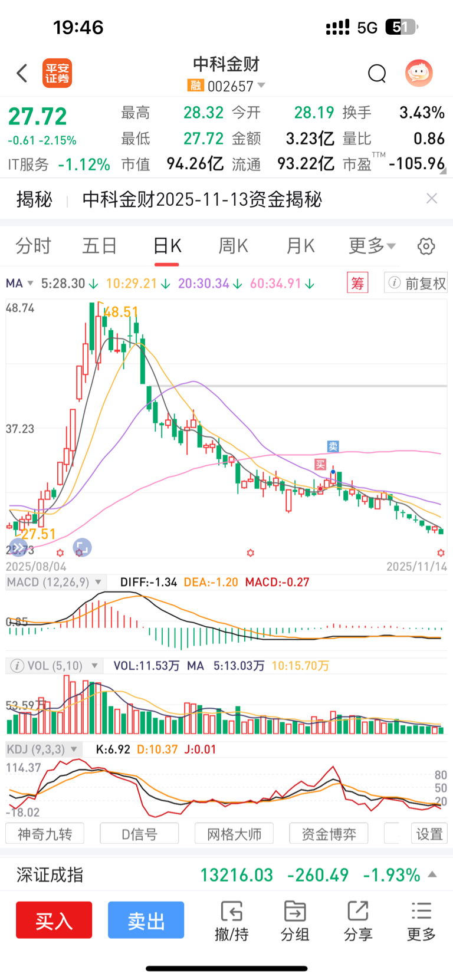The height and width of the screenshot is (980, 453).
Task: Enable the 网格大师 indicator
Action: 234,834
